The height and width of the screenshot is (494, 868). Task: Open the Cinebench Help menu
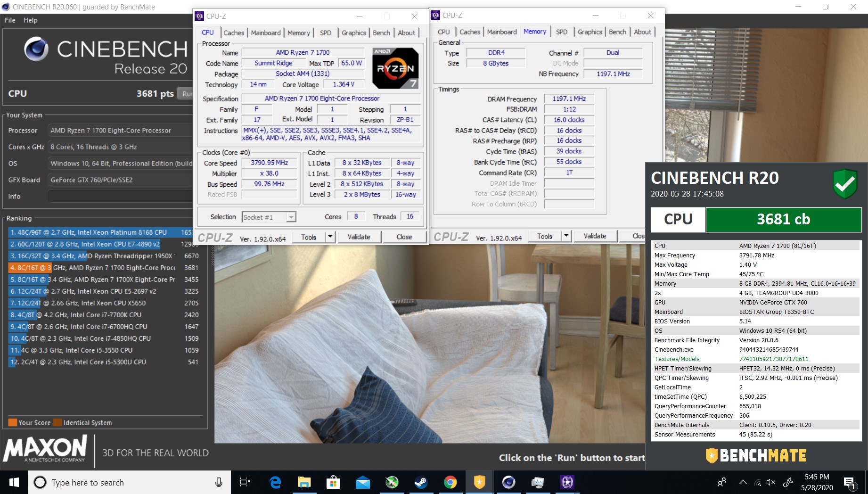31,20
